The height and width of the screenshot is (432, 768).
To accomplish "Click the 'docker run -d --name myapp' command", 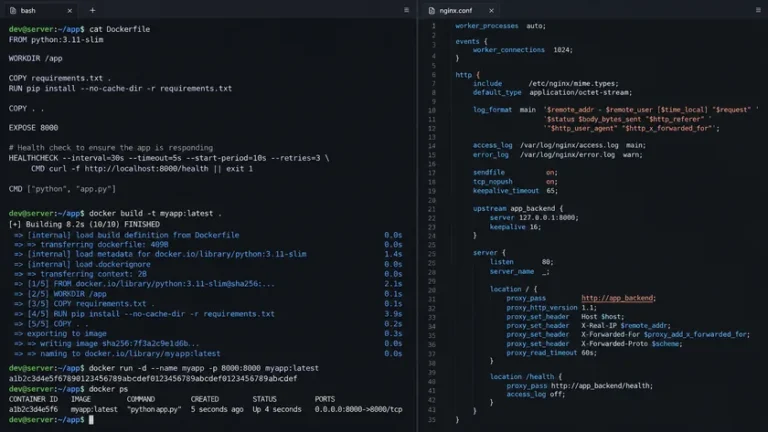I will click(x=204, y=368).
